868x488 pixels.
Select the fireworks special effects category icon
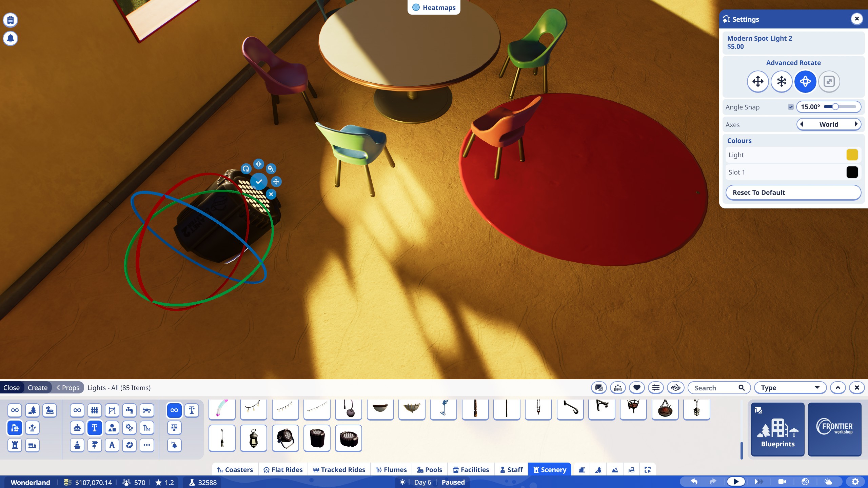pos(32,428)
